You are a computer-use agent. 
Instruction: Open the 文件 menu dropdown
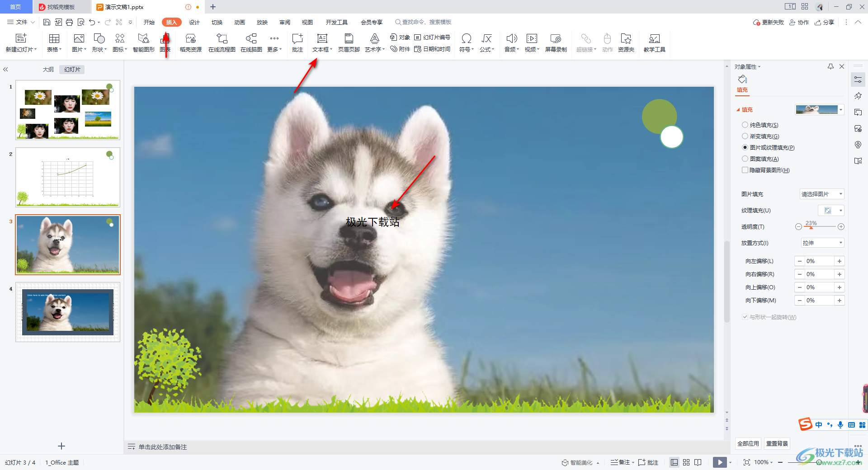(x=21, y=22)
